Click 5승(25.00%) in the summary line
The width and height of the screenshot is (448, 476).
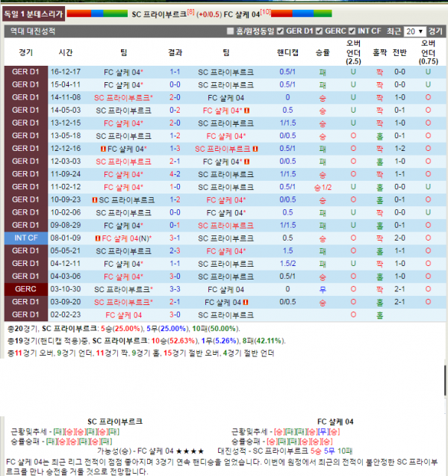(122, 329)
